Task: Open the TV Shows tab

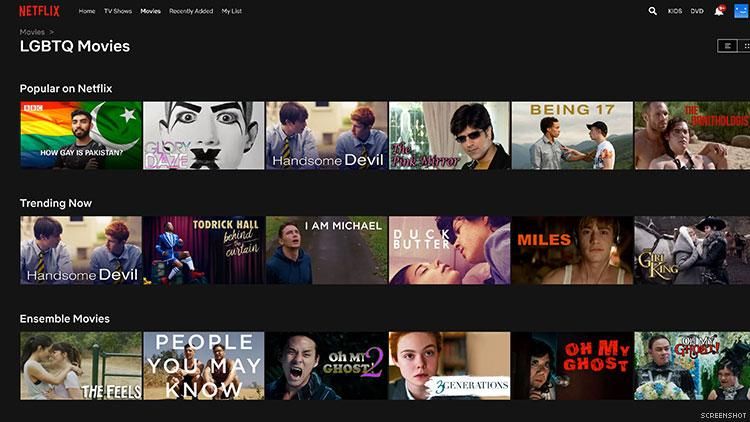Action: point(118,11)
